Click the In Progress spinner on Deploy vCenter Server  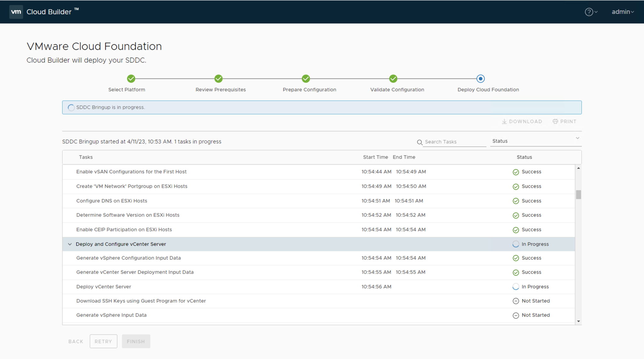click(x=516, y=287)
